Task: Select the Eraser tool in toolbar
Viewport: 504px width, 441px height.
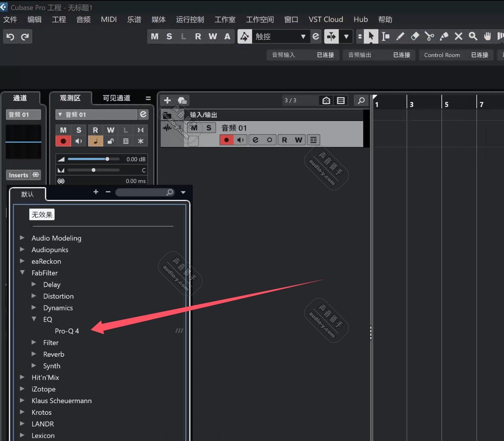Action: click(415, 36)
